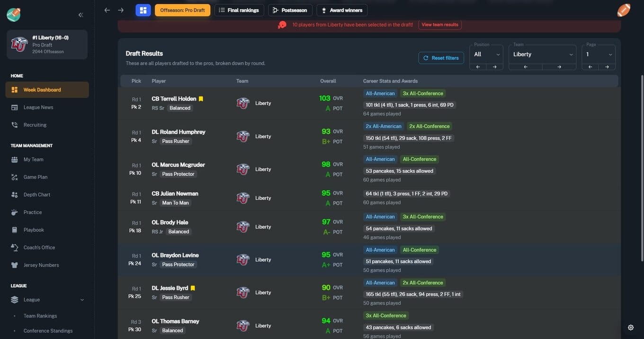Click Liberty logo in Roland Humphrey row

click(x=243, y=137)
